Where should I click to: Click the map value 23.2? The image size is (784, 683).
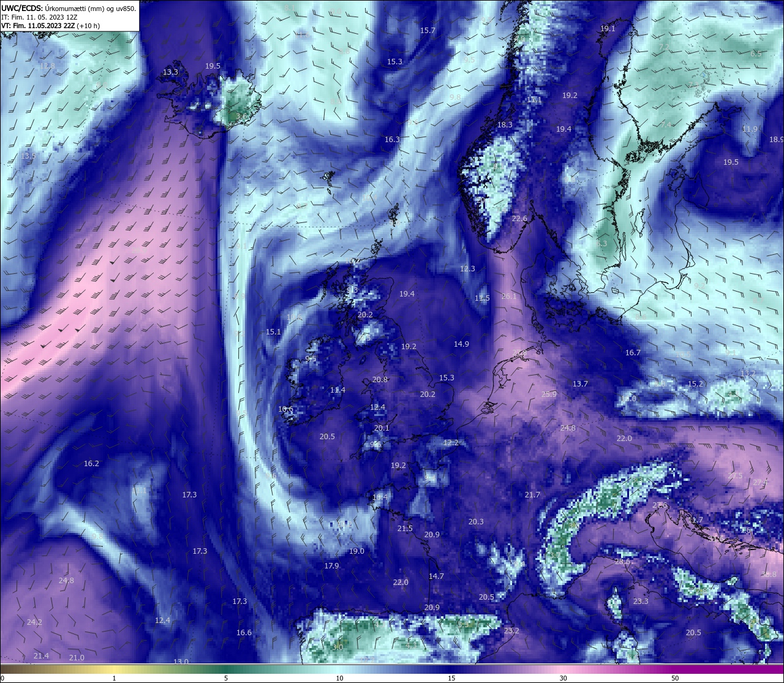click(x=511, y=630)
